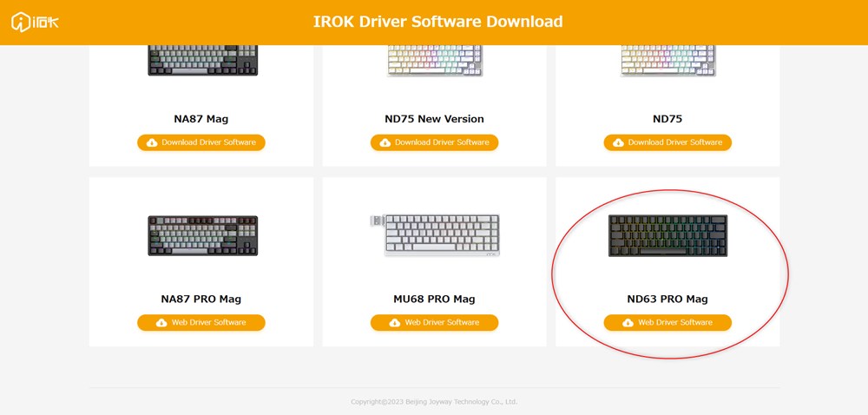Download driver software for ND75
The image size is (868, 415).
pos(667,142)
